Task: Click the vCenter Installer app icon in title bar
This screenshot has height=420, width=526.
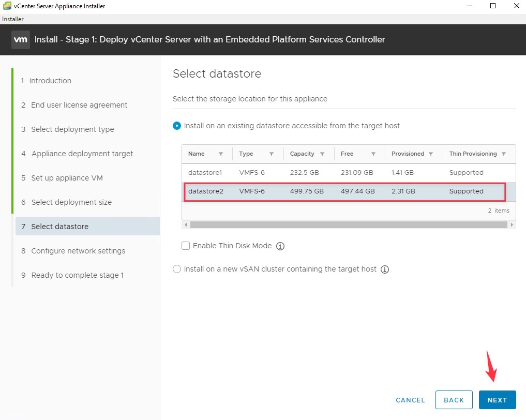Action: point(7,6)
